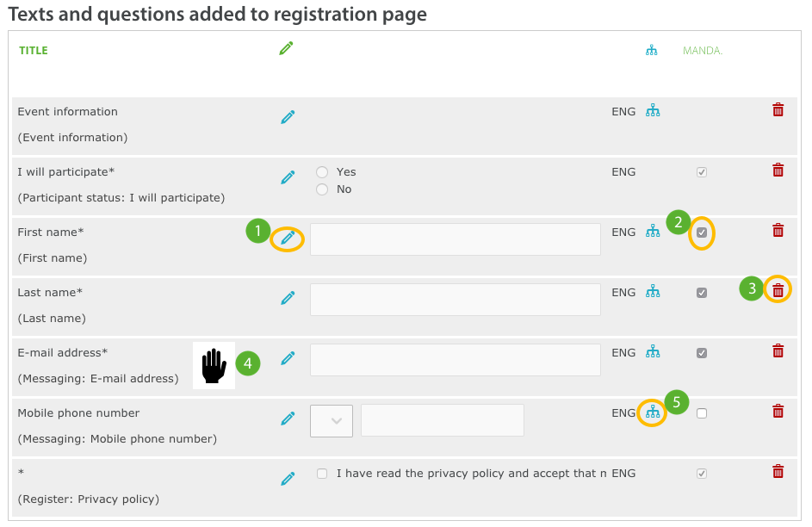This screenshot has width=812, height=527.
Task: Toggle mandatory checkbox for First name
Action: tap(702, 232)
